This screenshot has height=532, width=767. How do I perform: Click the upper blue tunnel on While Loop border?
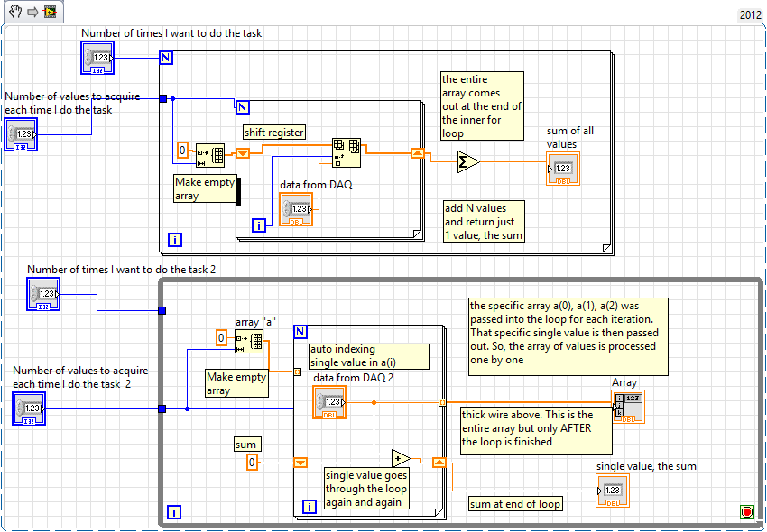pyautogui.click(x=162, y=310)
